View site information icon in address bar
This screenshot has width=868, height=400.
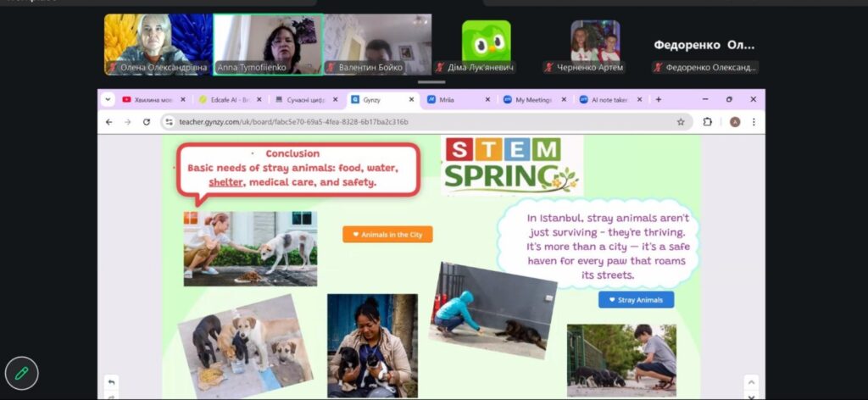coord(170,122)
